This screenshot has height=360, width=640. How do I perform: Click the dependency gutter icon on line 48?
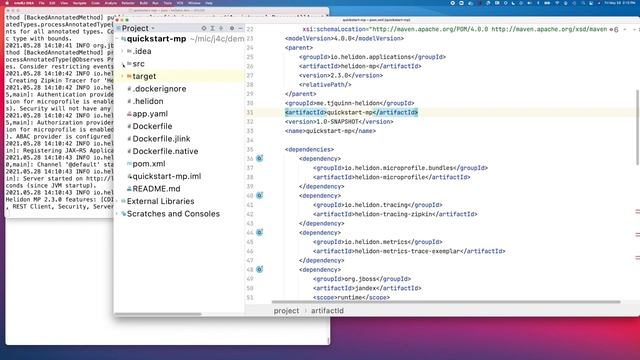point(259,269)
